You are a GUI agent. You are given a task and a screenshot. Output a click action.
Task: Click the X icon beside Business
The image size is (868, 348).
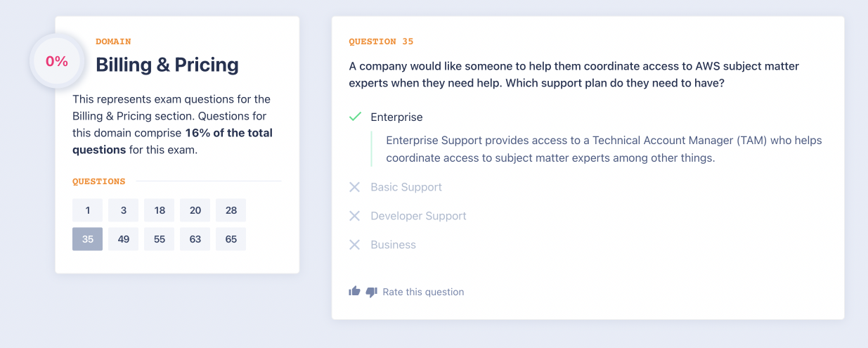pos(355,245)
